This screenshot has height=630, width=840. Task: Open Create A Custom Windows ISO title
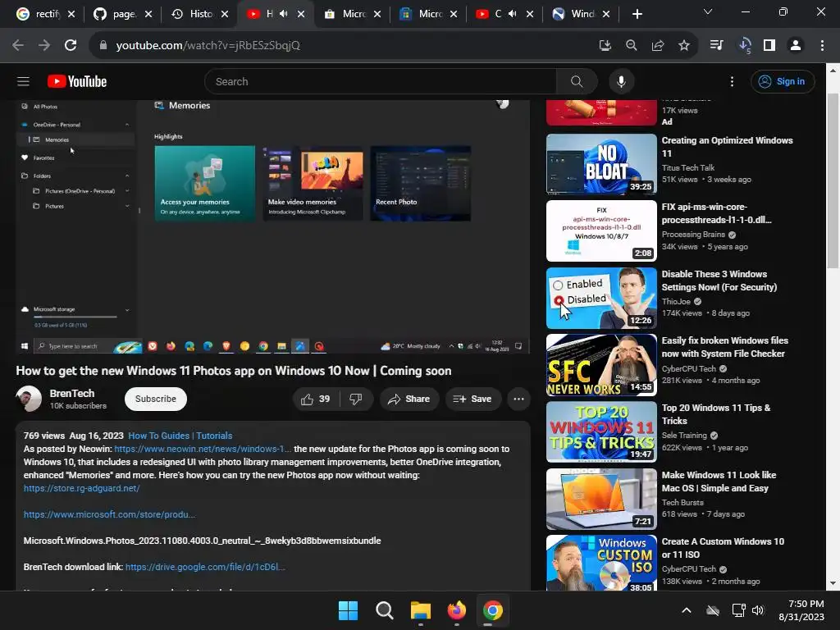click(x=723, y=548)
